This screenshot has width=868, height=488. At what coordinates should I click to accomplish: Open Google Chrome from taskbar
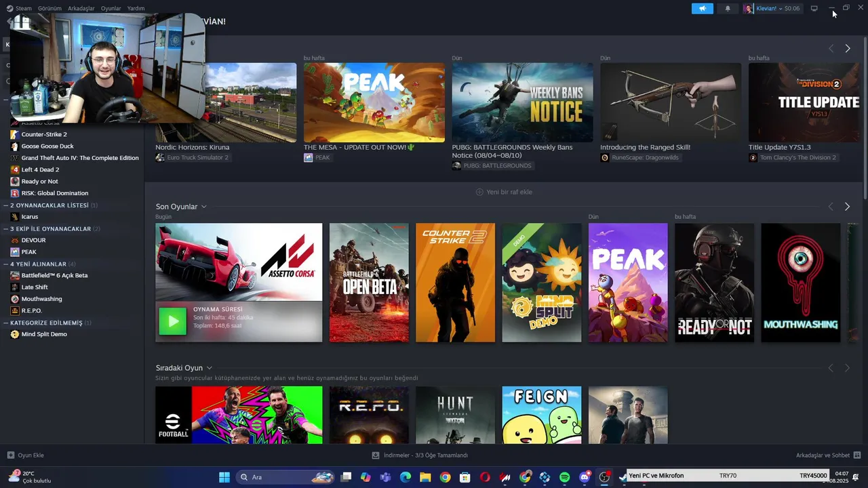pos(445,477)
